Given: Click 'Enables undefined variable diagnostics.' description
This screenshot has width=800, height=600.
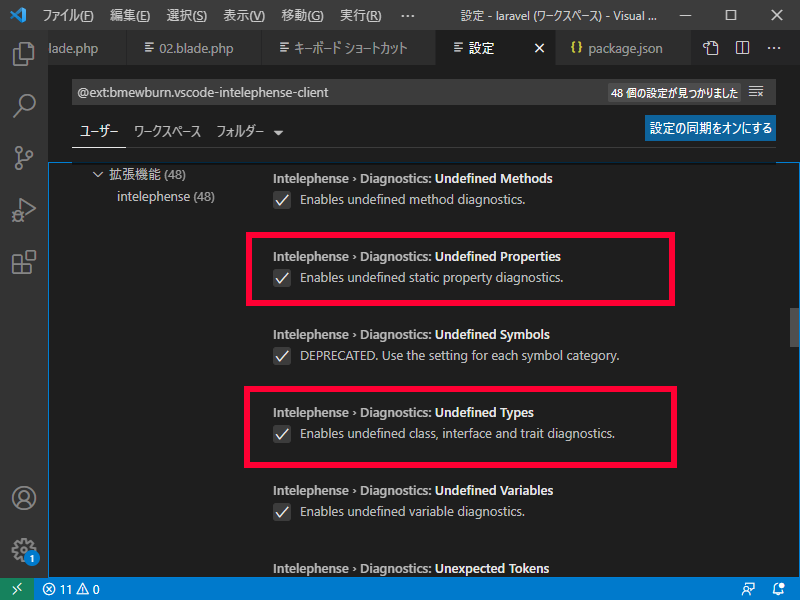Looking at the screenshot, I should tap(412, 512).
